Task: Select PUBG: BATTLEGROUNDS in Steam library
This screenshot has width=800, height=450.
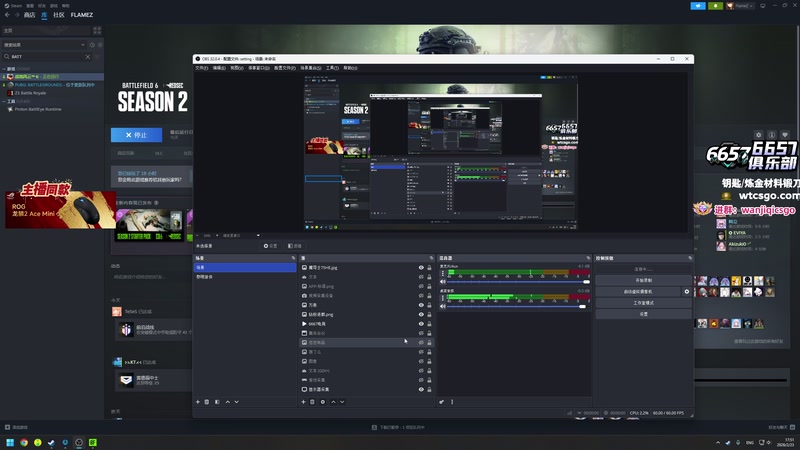Action: 54,85
